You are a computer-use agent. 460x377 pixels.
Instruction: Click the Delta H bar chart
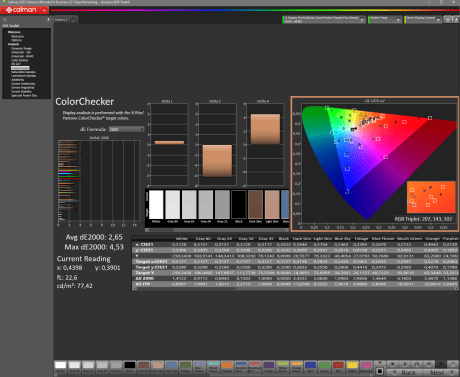[x=264, y=144]
